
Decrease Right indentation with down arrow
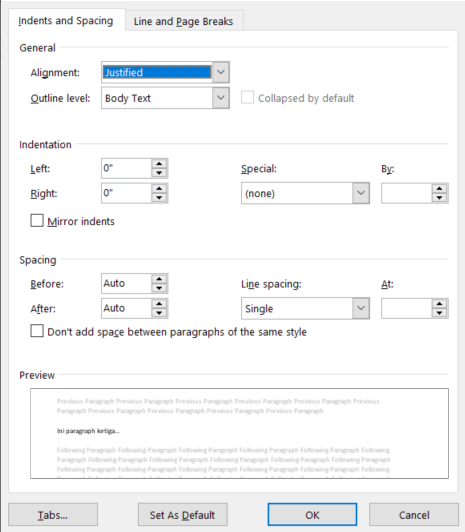tap(159, 198)
